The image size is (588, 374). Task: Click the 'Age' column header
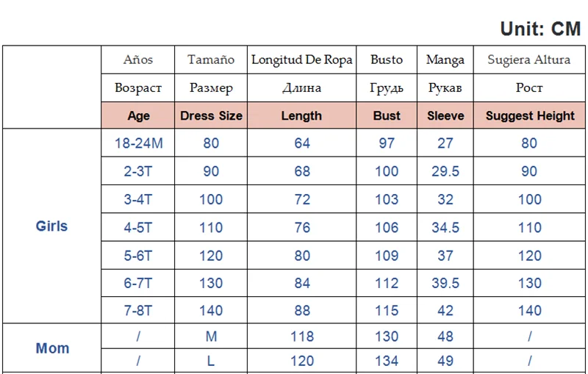pos(138,115)
